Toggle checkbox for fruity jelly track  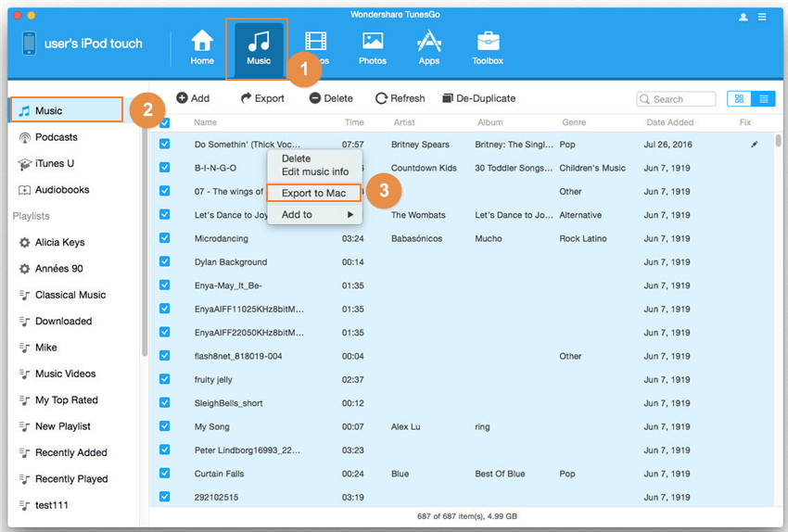coord(165,379)
